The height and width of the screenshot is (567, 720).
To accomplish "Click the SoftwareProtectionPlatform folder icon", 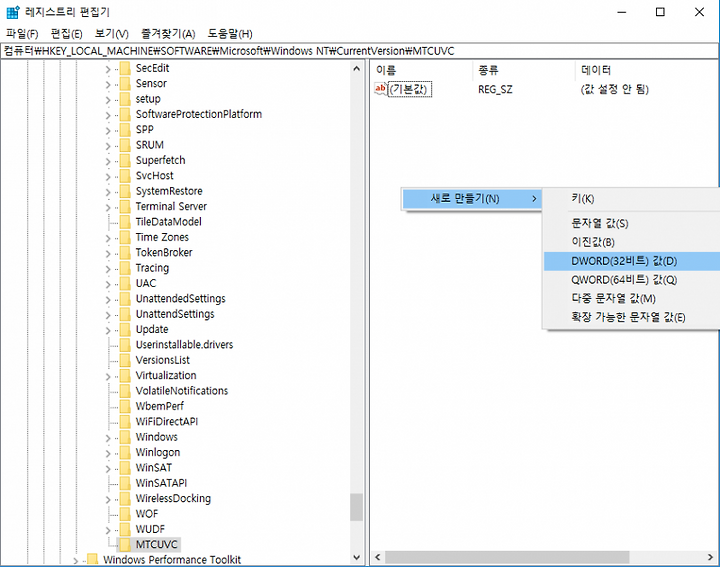I will [125, 114].
